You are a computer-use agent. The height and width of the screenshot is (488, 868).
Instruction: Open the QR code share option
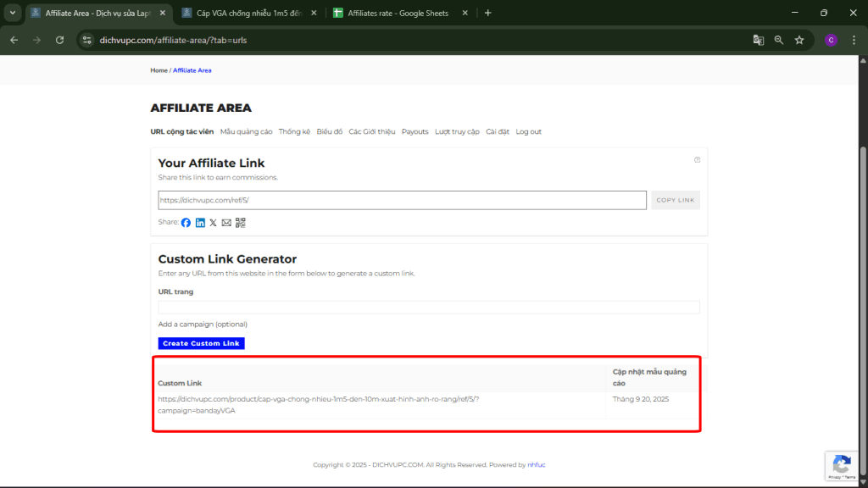(x=241, y=223)
